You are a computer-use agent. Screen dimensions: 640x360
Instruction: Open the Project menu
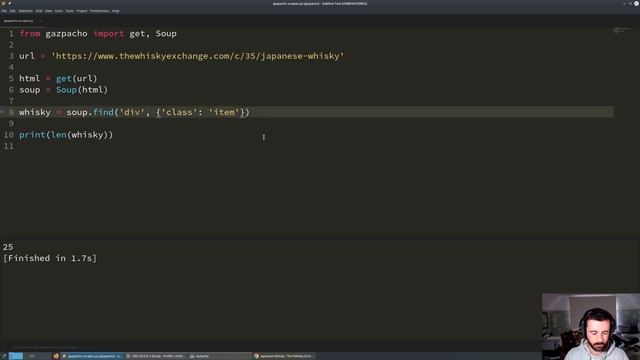pyautogui.click(x=82, y=11)
